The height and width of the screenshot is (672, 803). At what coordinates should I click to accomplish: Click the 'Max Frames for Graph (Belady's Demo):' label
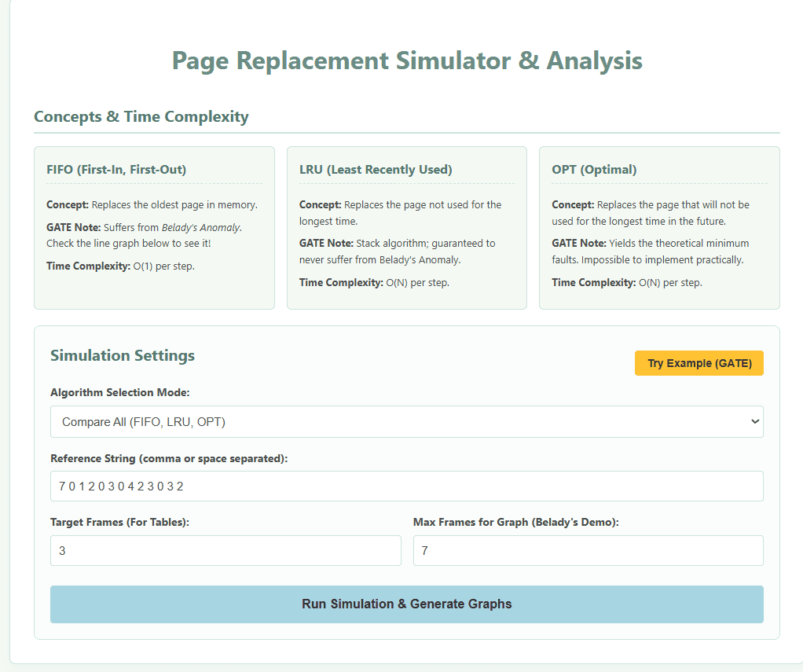(515, 522)
